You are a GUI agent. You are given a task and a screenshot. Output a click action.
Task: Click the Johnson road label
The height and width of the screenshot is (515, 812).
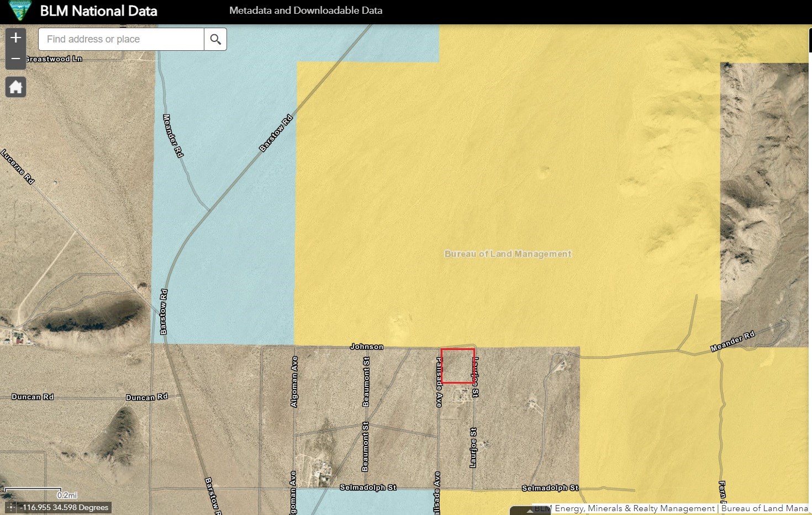tap(366, 347)
